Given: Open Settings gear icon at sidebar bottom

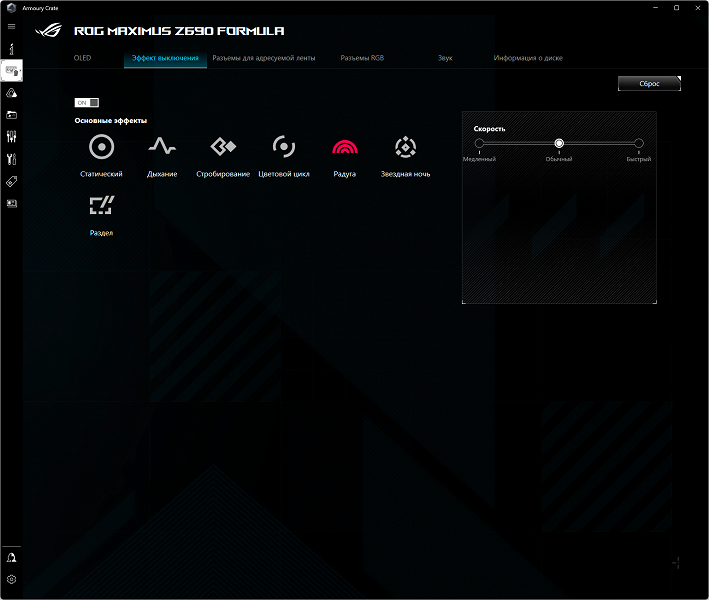Looking at the screenshot, I should [x=12, y=579].
